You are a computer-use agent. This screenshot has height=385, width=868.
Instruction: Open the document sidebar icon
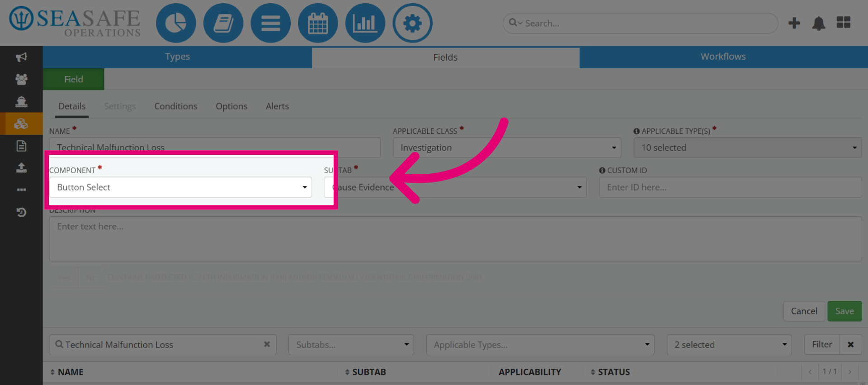(21, 146)
